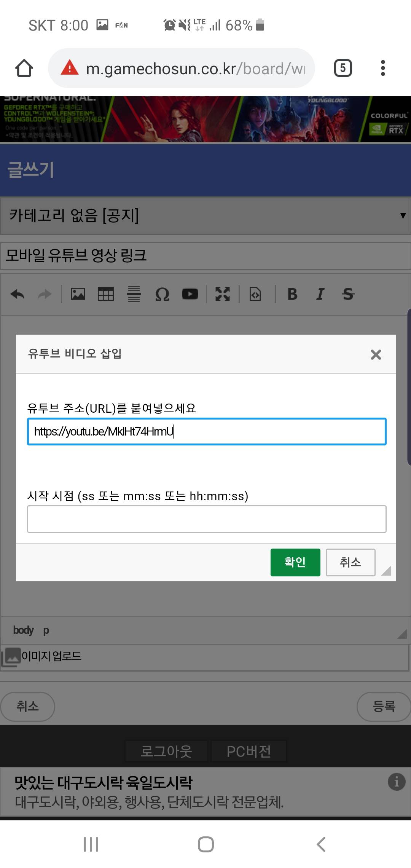Click the YouTube URL input field
411x868 pixels.
207,432
